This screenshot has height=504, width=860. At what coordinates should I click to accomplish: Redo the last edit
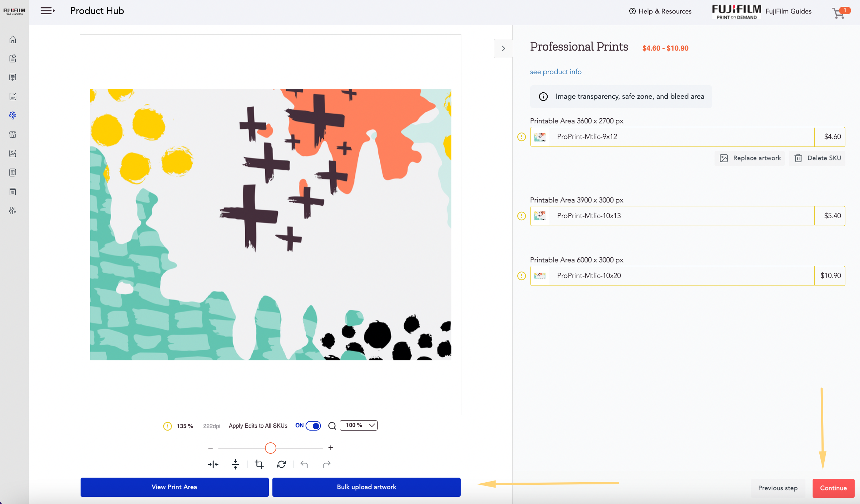pos(327,464)
